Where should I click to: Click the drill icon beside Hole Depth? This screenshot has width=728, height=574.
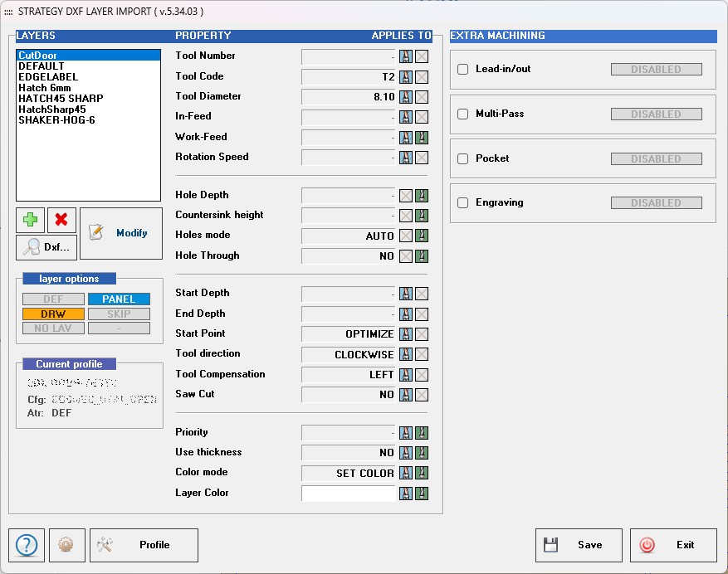422,196
